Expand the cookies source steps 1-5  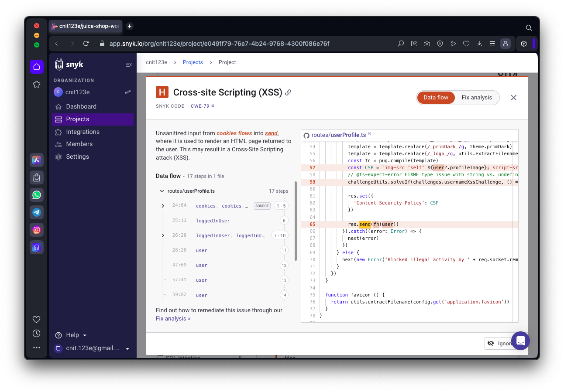click(x=163, y=206)
